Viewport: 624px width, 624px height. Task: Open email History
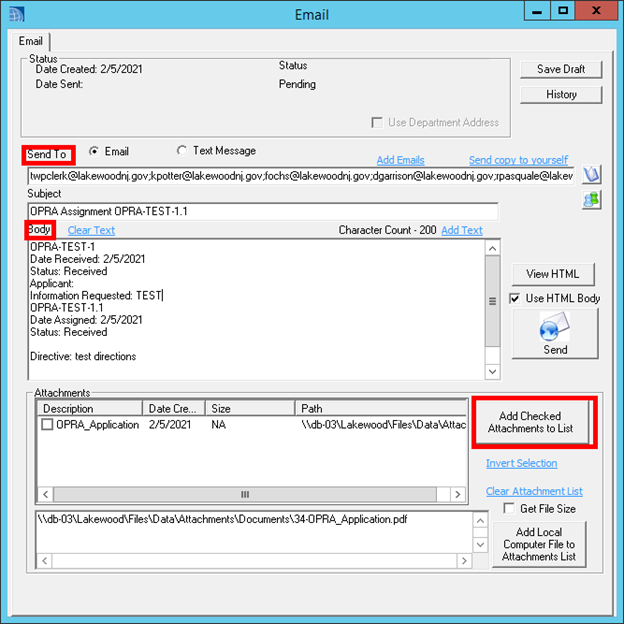click(561, 95)
